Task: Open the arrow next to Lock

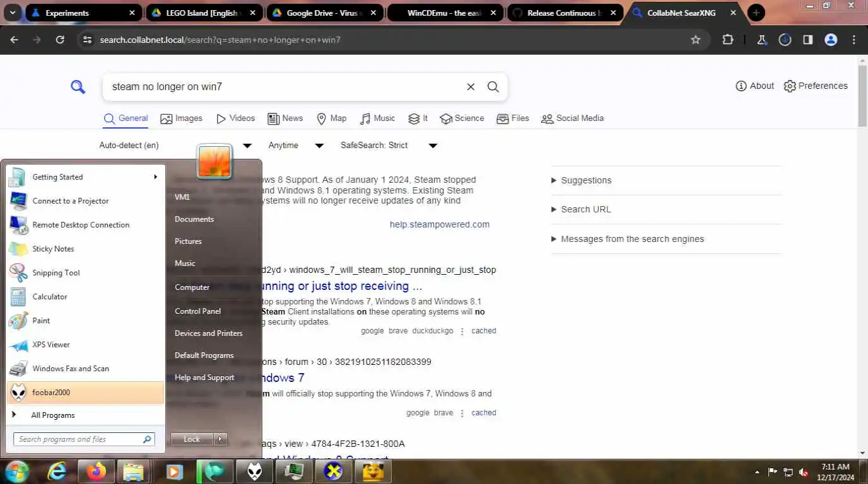Action: pos(220,439)
